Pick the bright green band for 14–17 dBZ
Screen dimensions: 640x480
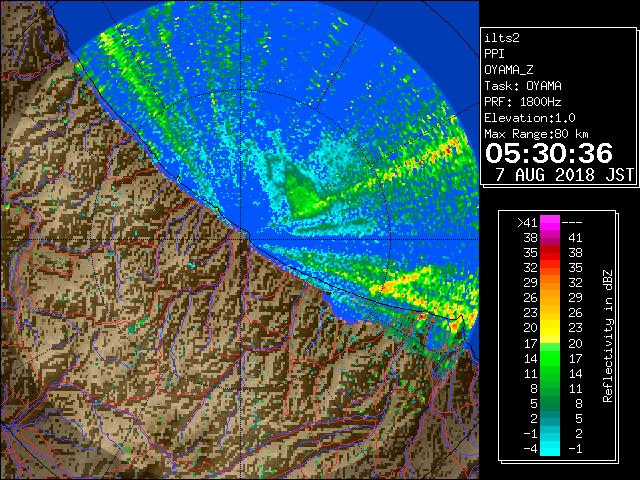tap(550, 358)
